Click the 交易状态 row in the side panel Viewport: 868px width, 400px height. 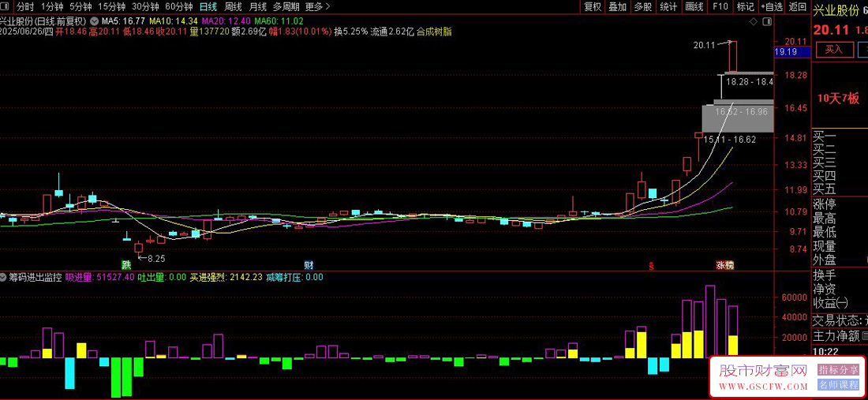point(840,320)
